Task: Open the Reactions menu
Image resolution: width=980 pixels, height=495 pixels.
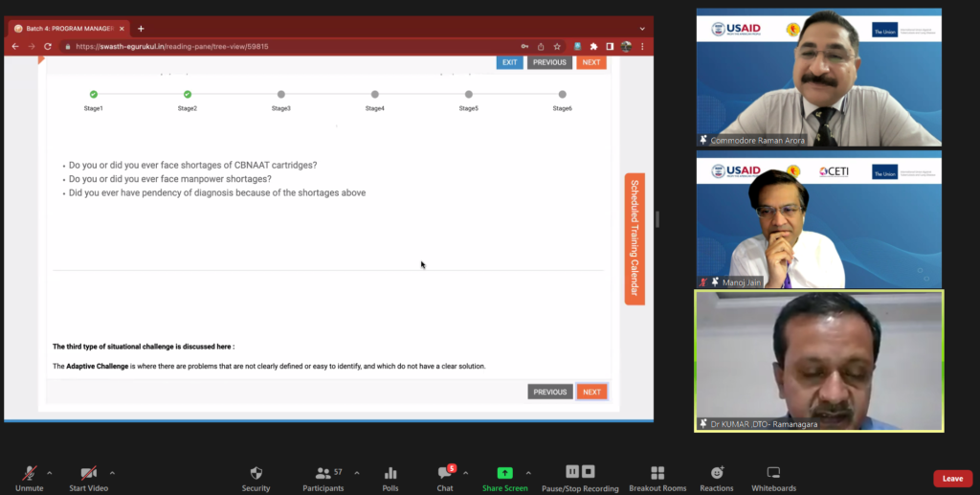Action: [717, 473]
